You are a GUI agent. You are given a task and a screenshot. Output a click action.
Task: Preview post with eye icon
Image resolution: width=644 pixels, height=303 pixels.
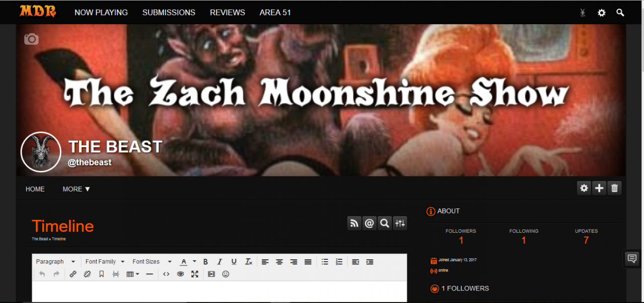click(x=181, y=274)
